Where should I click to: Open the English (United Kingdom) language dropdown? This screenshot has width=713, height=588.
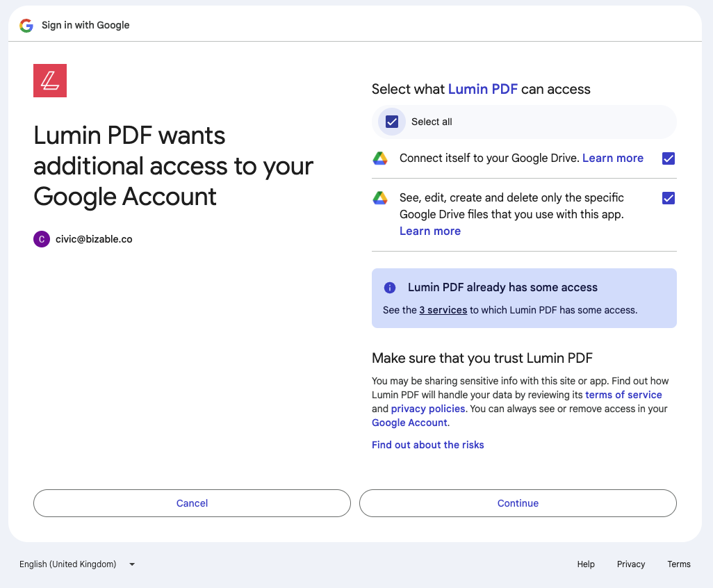68,564
